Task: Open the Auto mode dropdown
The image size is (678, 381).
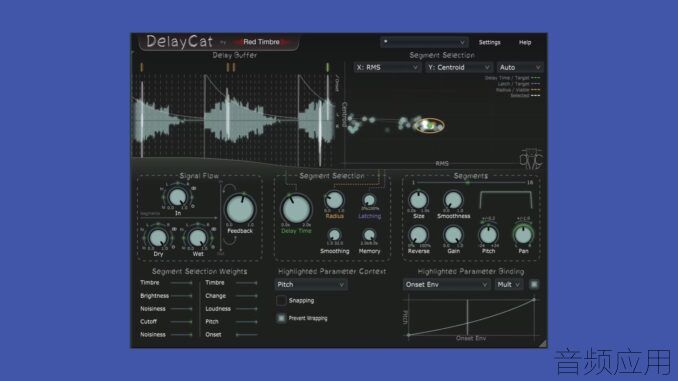Action: tap(519, 67)
